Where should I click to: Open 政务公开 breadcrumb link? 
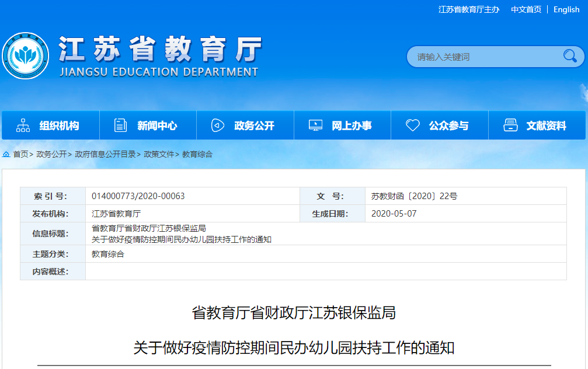[x=51, y=154]
